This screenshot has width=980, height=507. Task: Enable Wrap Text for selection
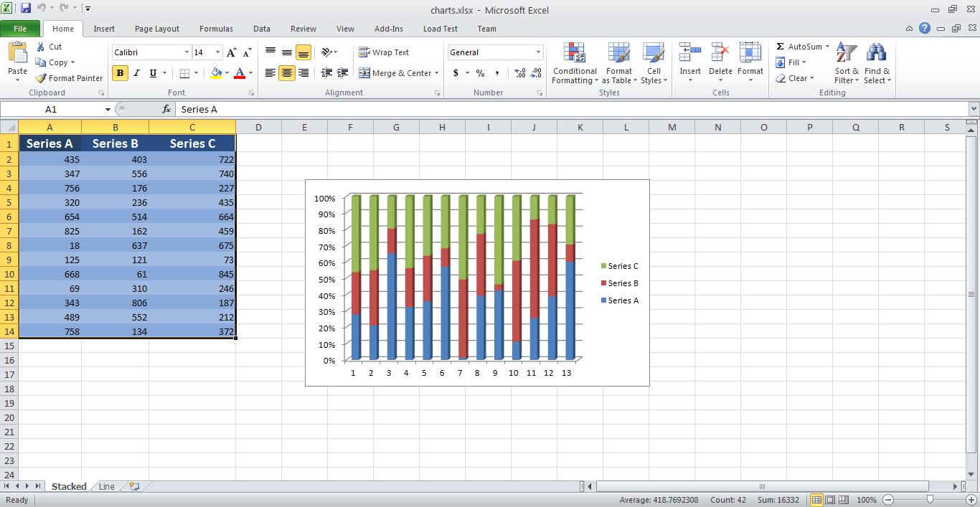pos(384,52)
